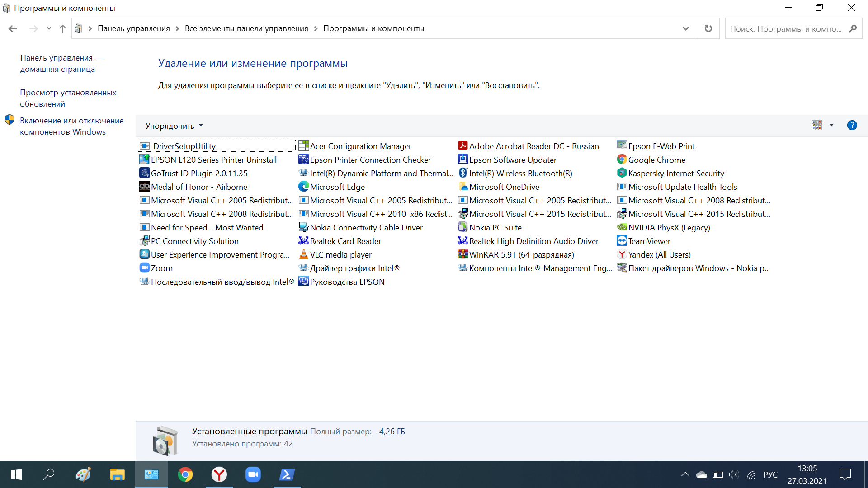Select the VLC media player cone icon
This screenshot has width=868, height=488.
(303, 254)
